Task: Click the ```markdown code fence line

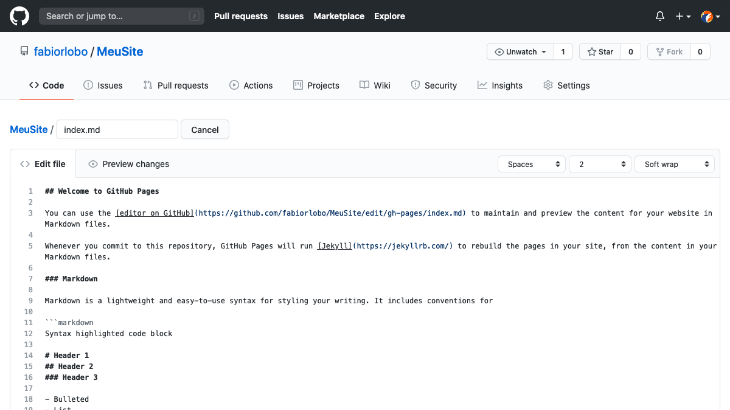Action: [x=69, y=323]
